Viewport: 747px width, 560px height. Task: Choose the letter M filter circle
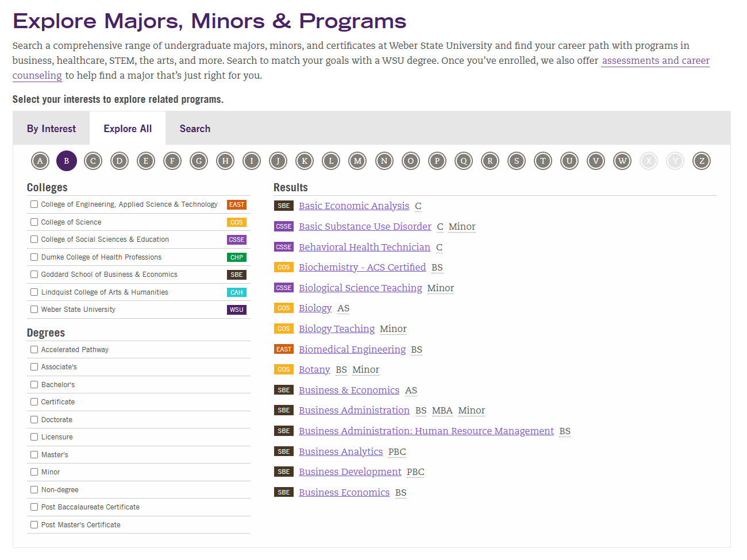(357, 161)
